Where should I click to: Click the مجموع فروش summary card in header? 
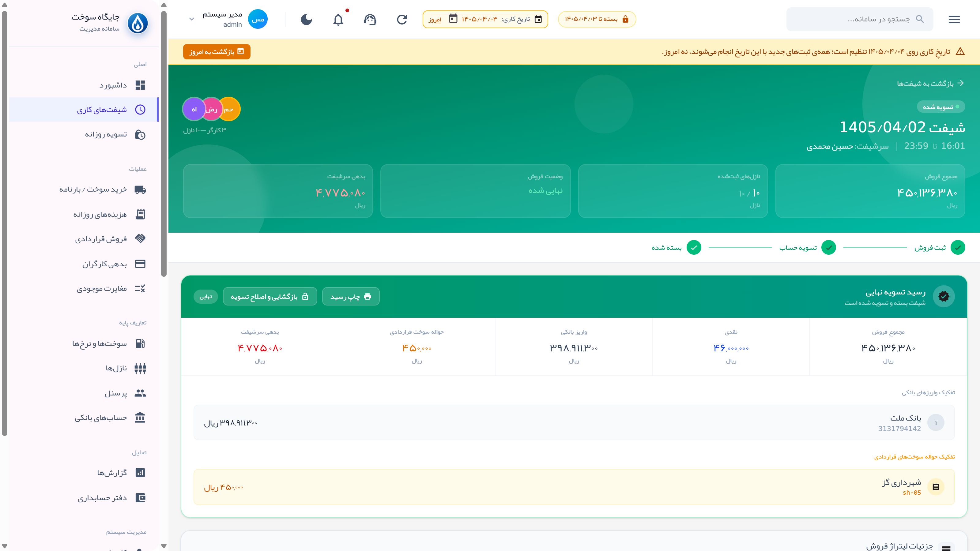tap(870, 191)
